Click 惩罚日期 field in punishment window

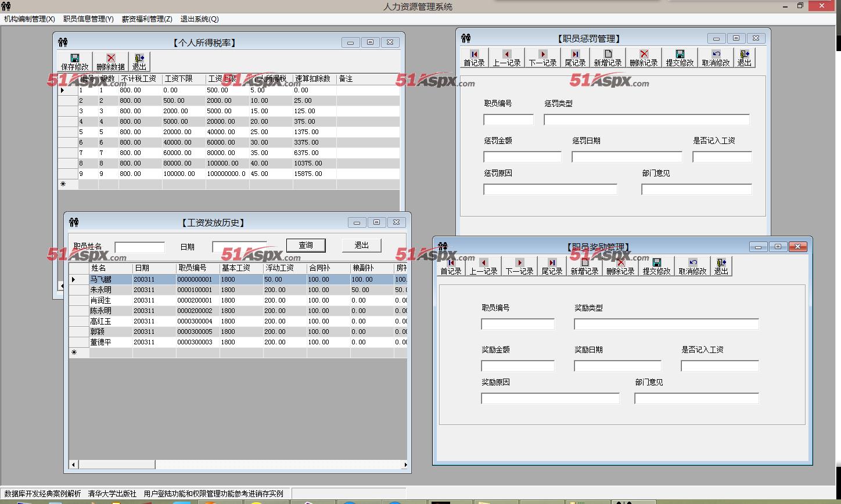click(627, 157)
